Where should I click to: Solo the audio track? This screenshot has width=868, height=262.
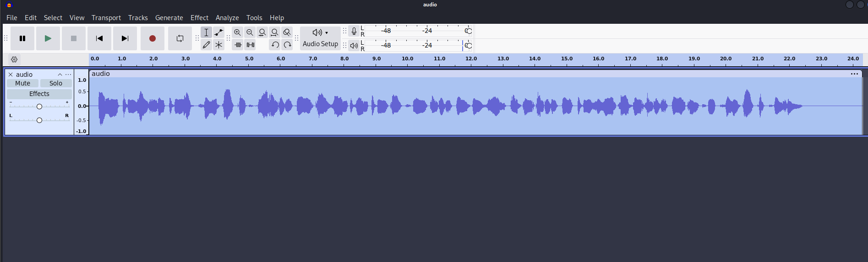point(56,83)
